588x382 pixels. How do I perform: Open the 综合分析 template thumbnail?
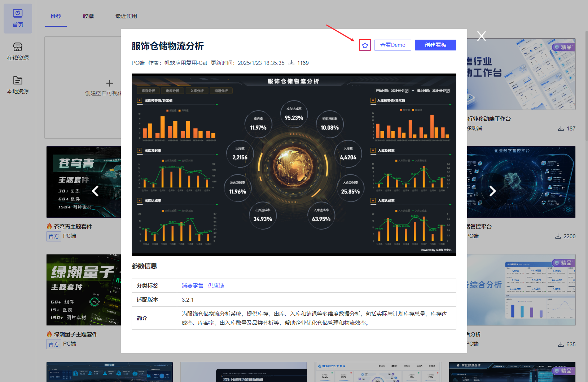521,290
